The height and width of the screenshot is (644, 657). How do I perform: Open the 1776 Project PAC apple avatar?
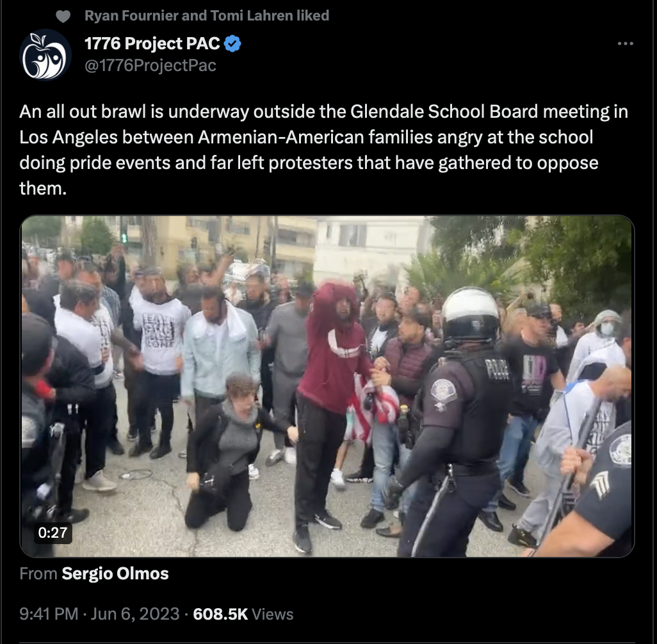click(45, 55)
